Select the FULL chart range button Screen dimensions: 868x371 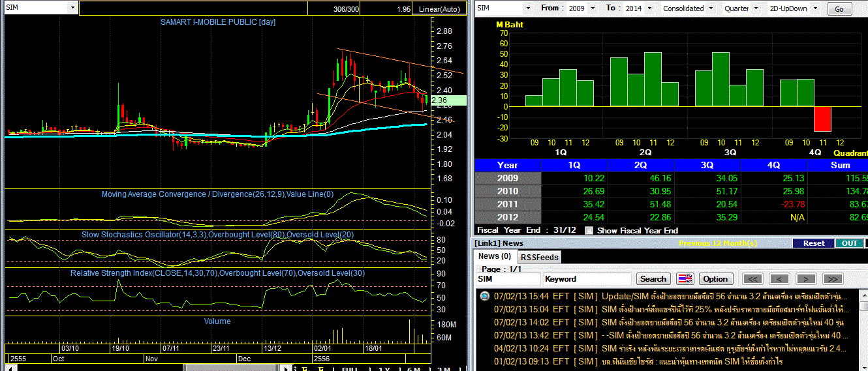click(350, 368)
